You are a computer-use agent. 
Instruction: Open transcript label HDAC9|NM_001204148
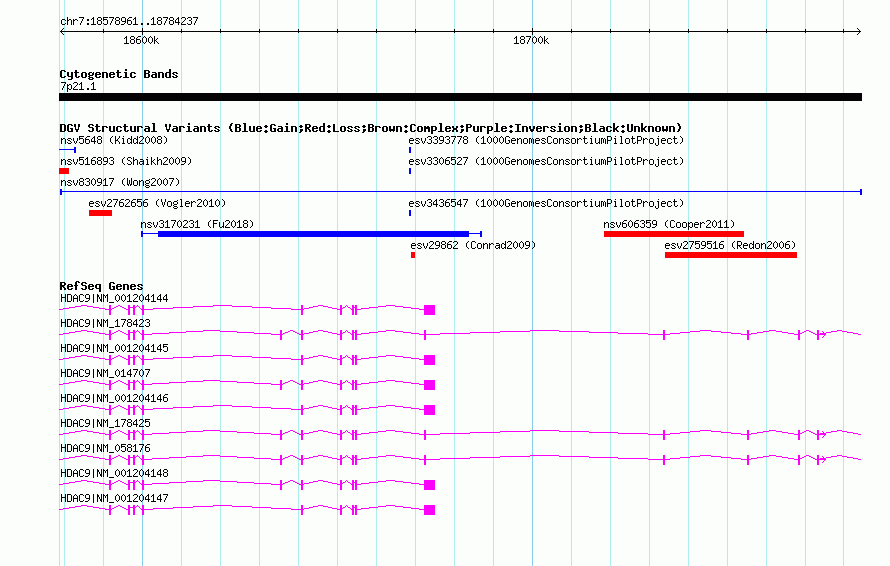[x=114, y=473]
